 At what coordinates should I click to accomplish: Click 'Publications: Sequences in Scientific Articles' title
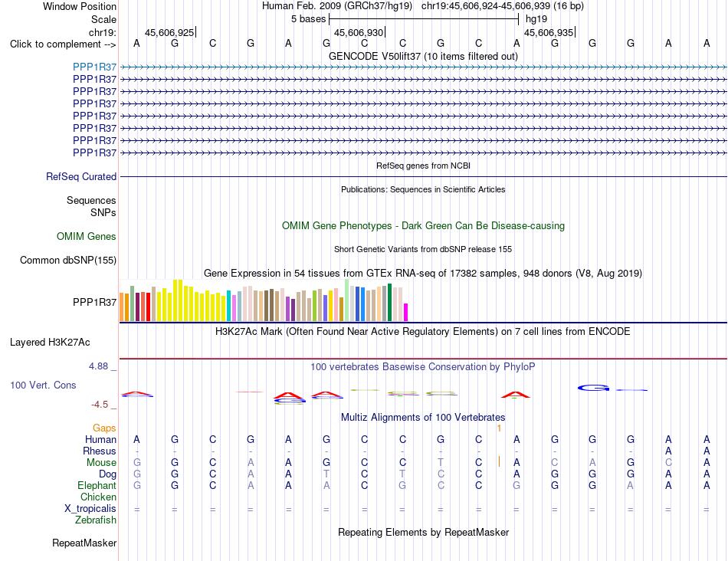[x=423, y=189]
